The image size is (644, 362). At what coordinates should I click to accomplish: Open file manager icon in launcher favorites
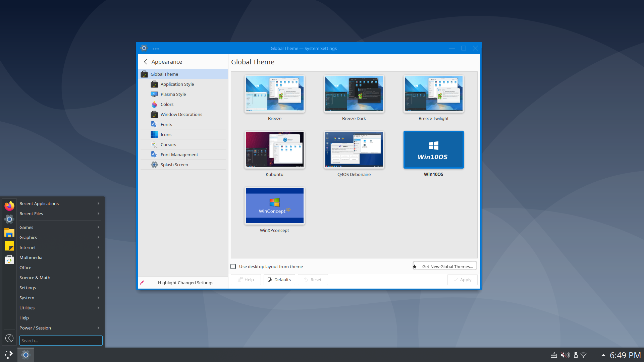[9, 233]
